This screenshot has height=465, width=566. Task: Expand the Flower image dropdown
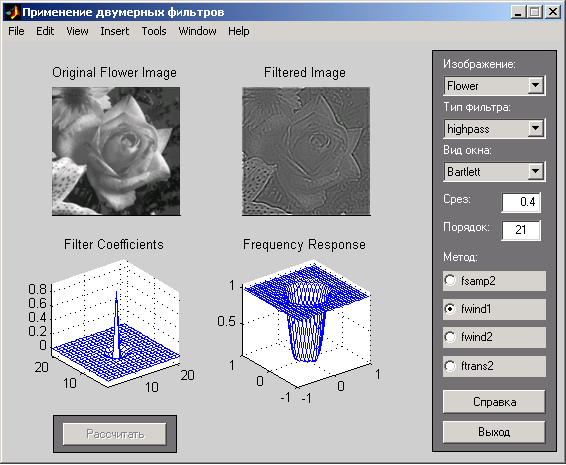click(536, 86)
